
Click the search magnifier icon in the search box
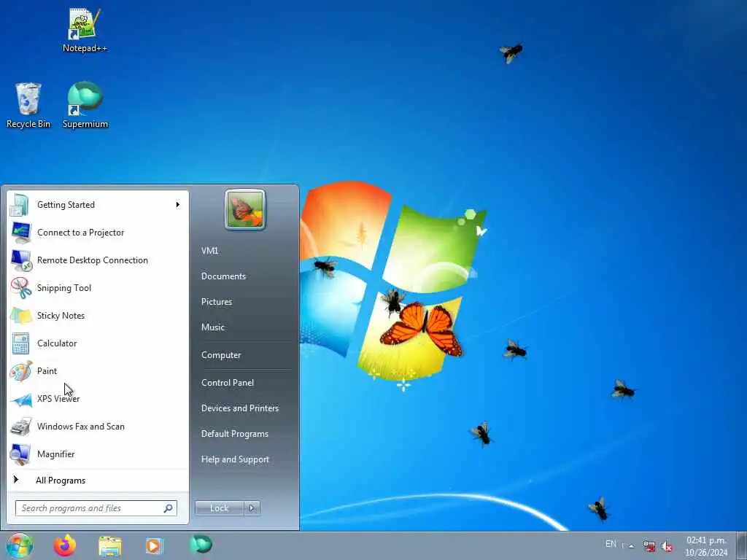click(x=169, y=508)
